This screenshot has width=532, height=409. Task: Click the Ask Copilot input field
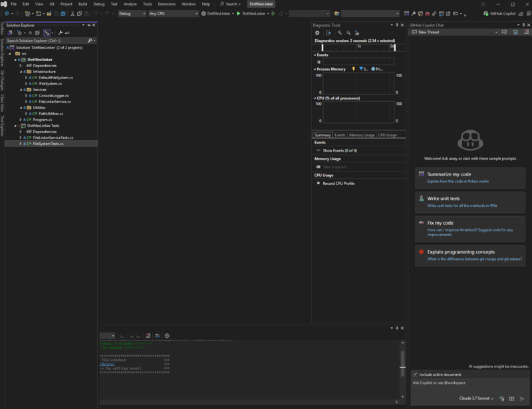[470, 383]
